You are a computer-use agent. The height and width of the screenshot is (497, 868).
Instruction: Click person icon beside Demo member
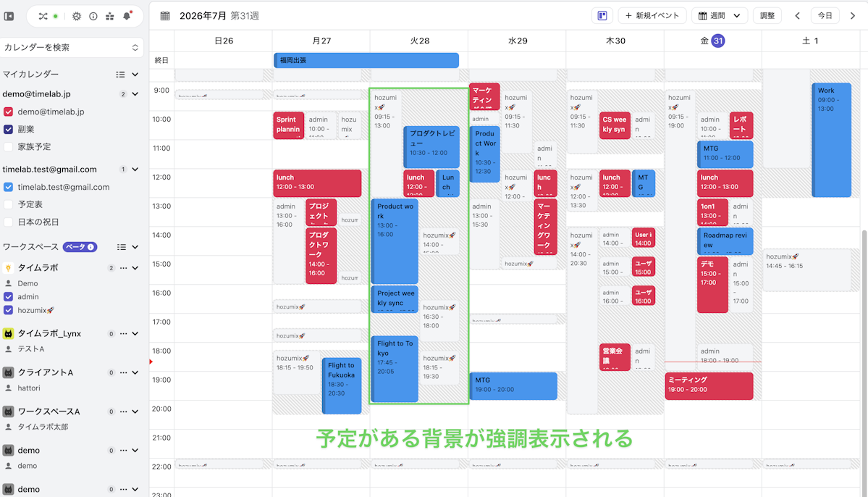(x=8, y=283)
